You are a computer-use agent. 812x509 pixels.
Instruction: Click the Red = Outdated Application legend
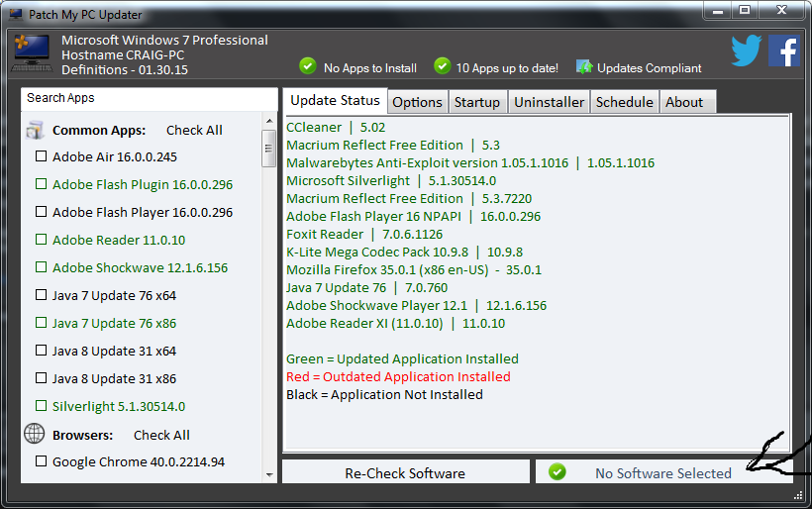[398, 377]
